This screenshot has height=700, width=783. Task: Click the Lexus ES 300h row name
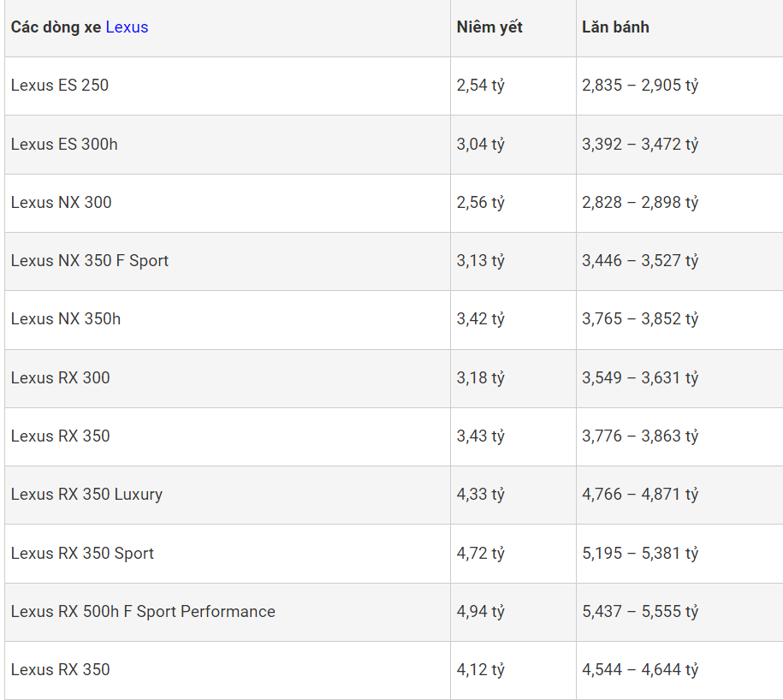(64, 144)
